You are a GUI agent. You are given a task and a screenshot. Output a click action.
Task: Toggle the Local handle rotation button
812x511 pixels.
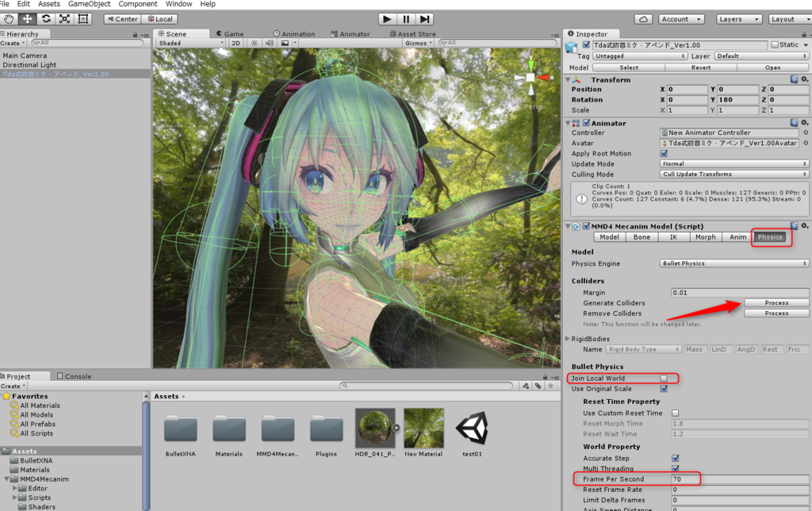159,19
